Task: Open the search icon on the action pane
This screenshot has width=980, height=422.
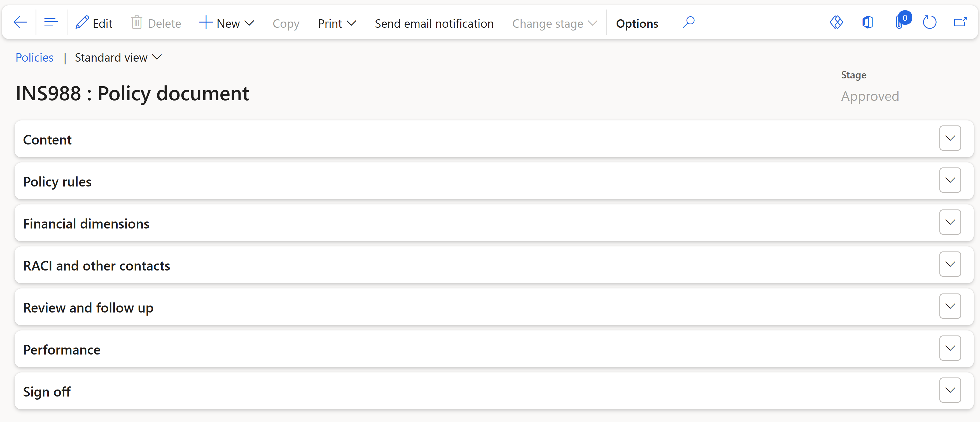Action: (689, 22)
